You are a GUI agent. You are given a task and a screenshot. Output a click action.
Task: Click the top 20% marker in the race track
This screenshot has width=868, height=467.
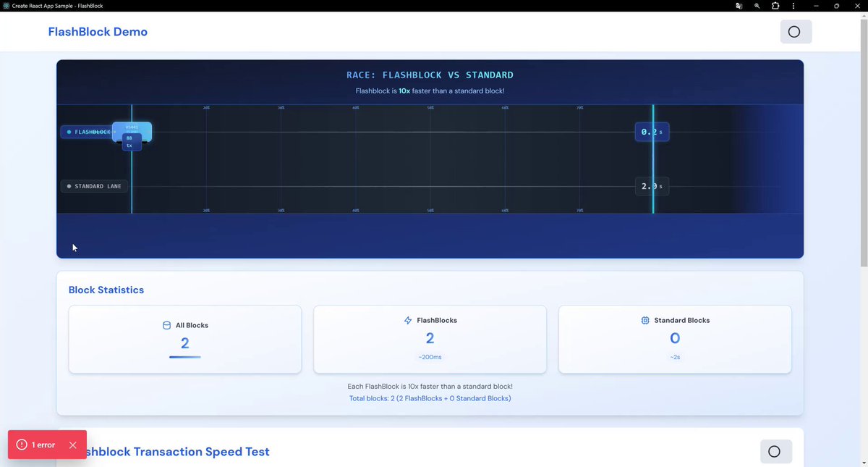click(206, 108)
